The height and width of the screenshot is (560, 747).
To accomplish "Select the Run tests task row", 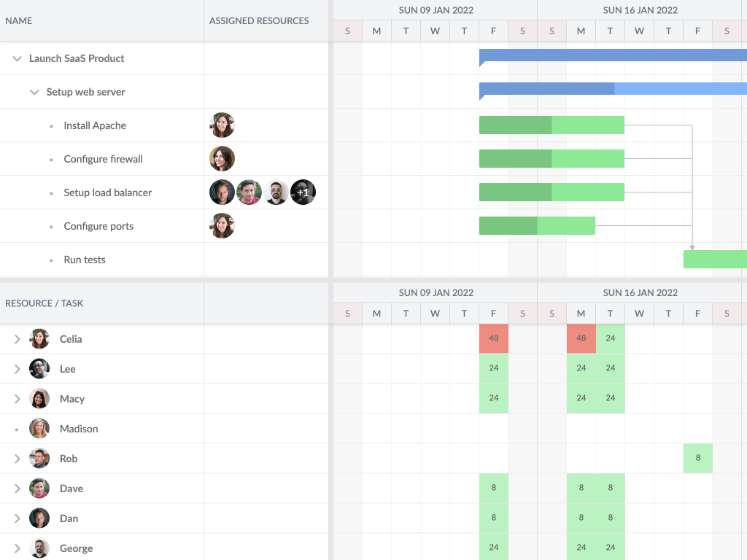I will click(x=85, y=260).
